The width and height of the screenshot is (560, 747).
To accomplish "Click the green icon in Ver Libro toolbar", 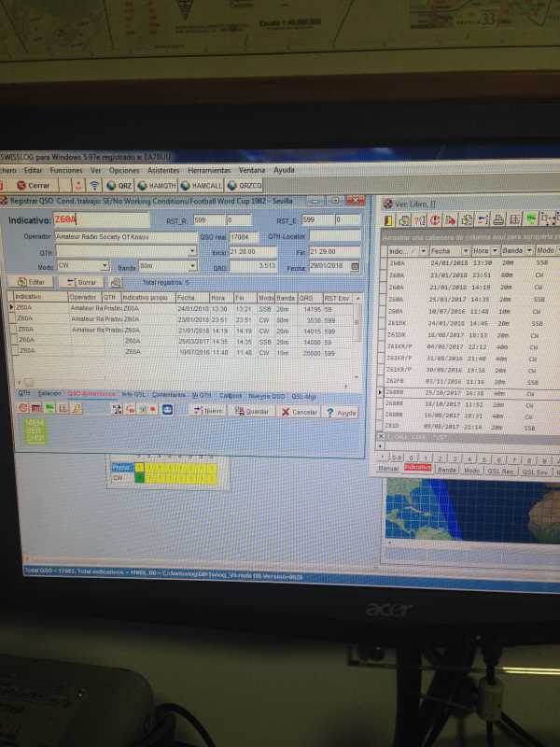I will pos(530,219).
